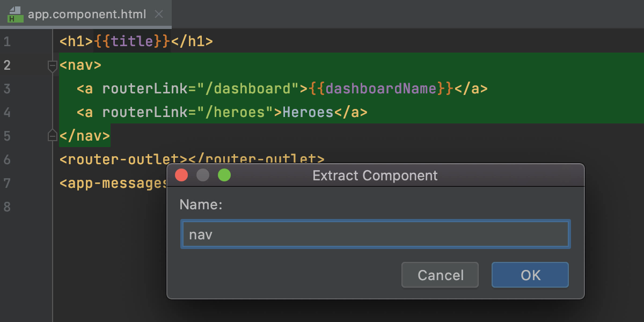Viewport: 644px width, 322px height.
Task: Click the routerLink attribute on line 3
Action: coord(145,89)
